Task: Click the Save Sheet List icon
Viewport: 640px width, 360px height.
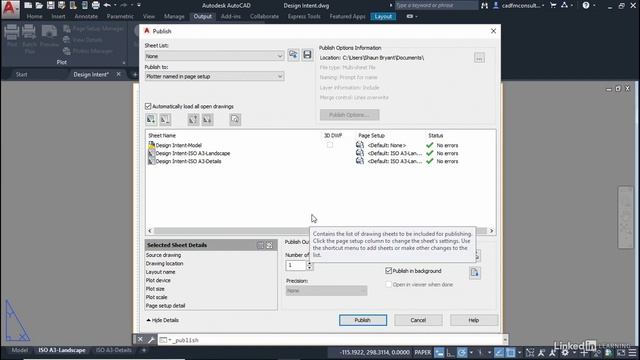Action: [307, 55]
